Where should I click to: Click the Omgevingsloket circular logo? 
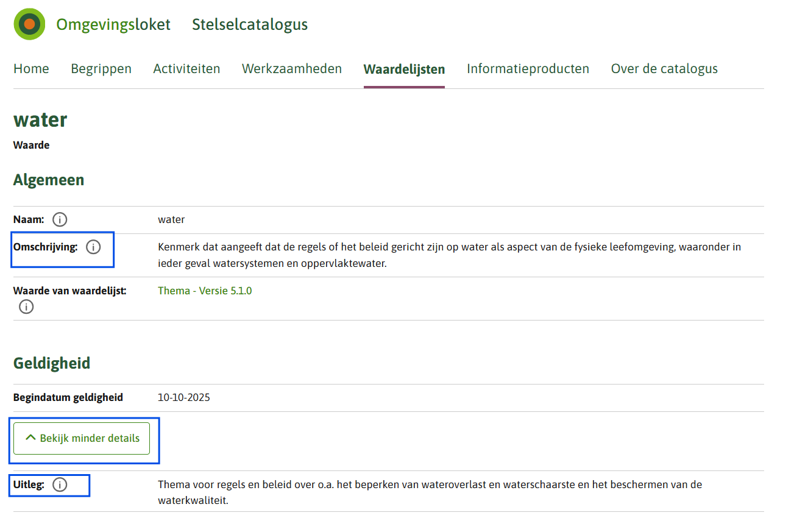pyautogui.click(x=29, y=24)
